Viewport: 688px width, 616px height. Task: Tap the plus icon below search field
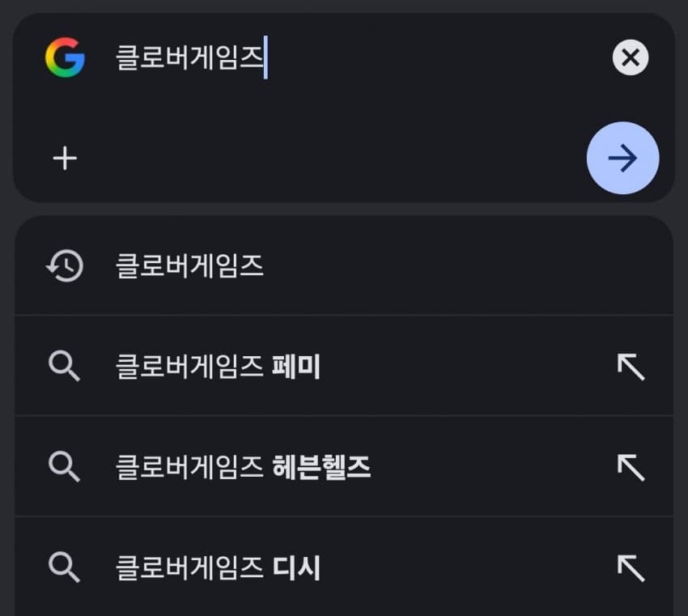[65, 159]
